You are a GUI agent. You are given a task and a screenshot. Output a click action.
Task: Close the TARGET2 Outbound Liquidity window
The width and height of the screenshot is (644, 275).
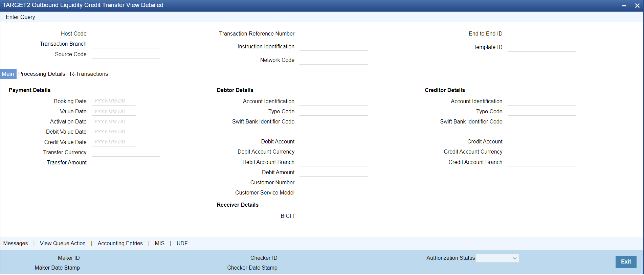[x=637, y=5]
